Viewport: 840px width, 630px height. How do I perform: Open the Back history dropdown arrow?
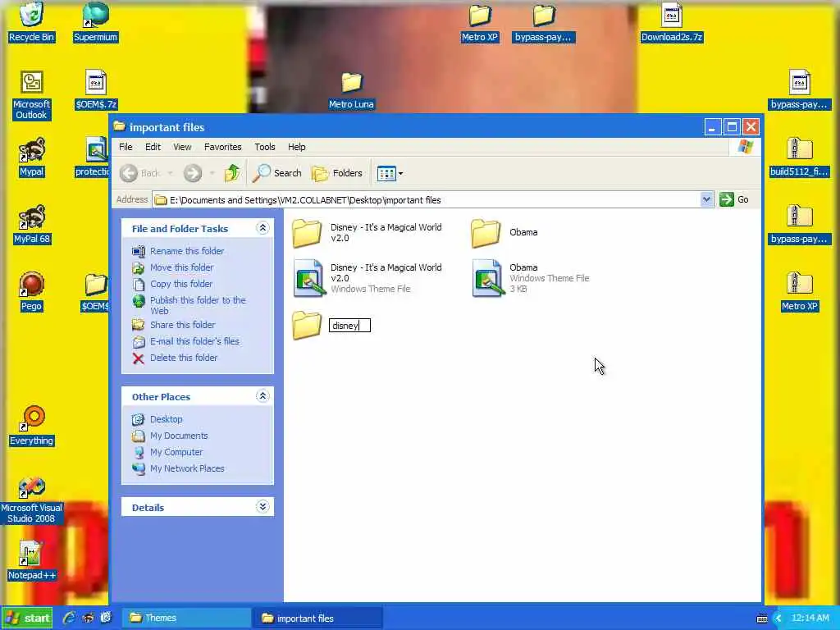pos(171,173)
